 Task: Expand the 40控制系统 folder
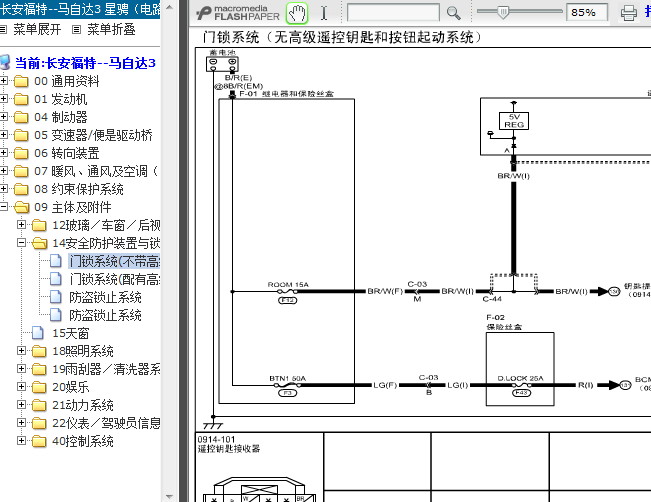(x=22, y=440)
